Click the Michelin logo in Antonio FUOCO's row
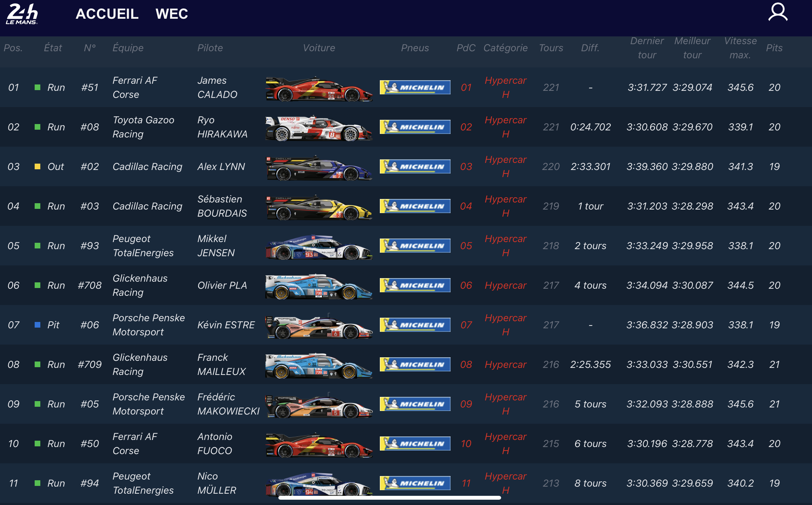 415,444
